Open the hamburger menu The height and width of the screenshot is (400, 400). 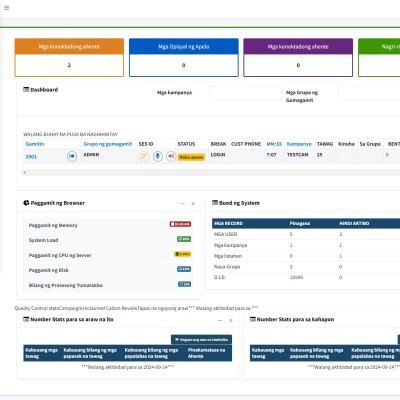tap(6, 8)
